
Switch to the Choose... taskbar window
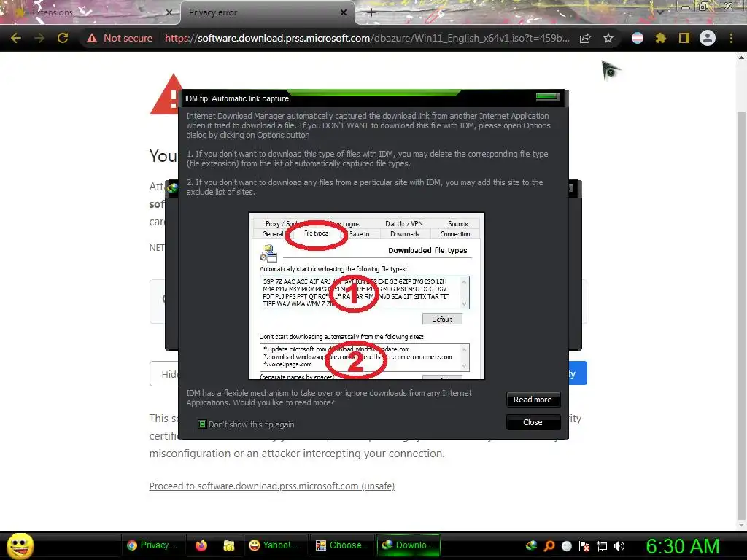[x=342, y=545]
